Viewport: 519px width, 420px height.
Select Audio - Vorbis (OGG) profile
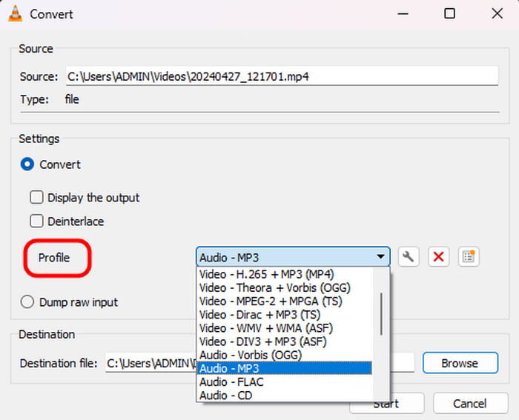tap(285, 355)
